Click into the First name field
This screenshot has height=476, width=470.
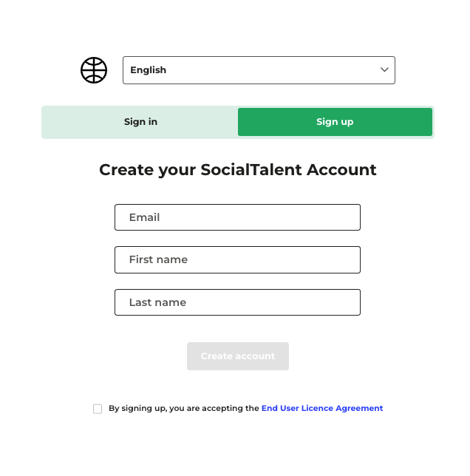click(237, 259)
